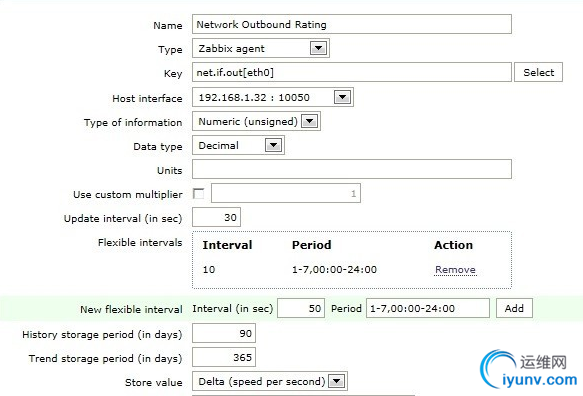Screen dimensions: 583x396
Task: Click the Update interval field showing 30
Action: [216, 217]
